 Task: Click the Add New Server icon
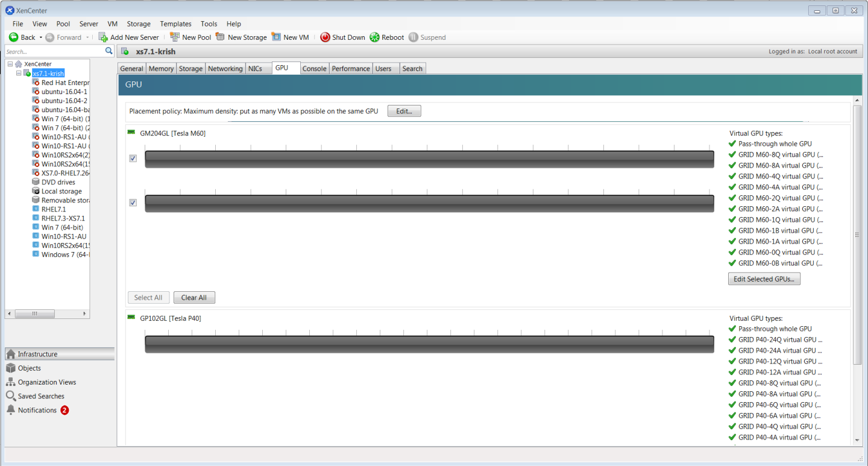pyautogui.click(x=102, y=37)
